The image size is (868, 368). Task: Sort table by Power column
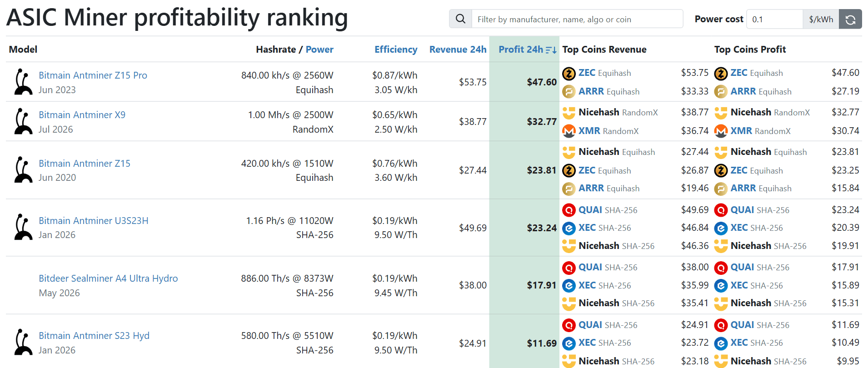click(x=319, y=50)
